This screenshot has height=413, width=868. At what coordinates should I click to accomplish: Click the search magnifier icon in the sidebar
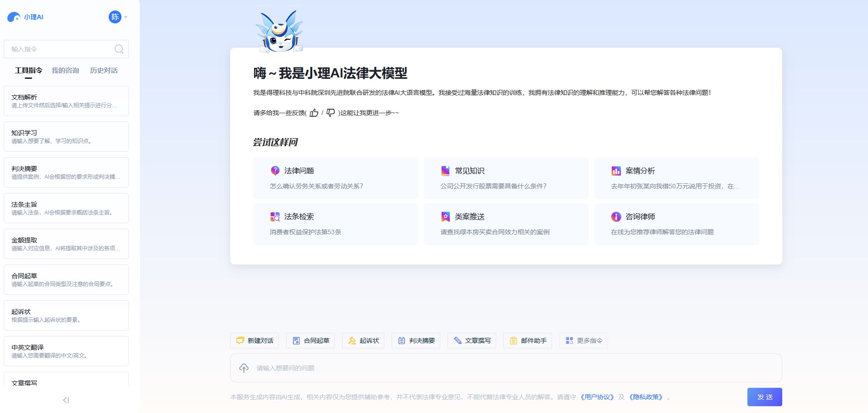(x=119, y=49)
